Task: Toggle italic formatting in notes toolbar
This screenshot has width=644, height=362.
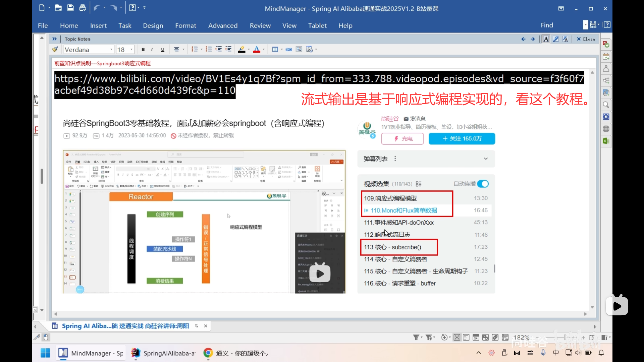Action: coord(152,50)
